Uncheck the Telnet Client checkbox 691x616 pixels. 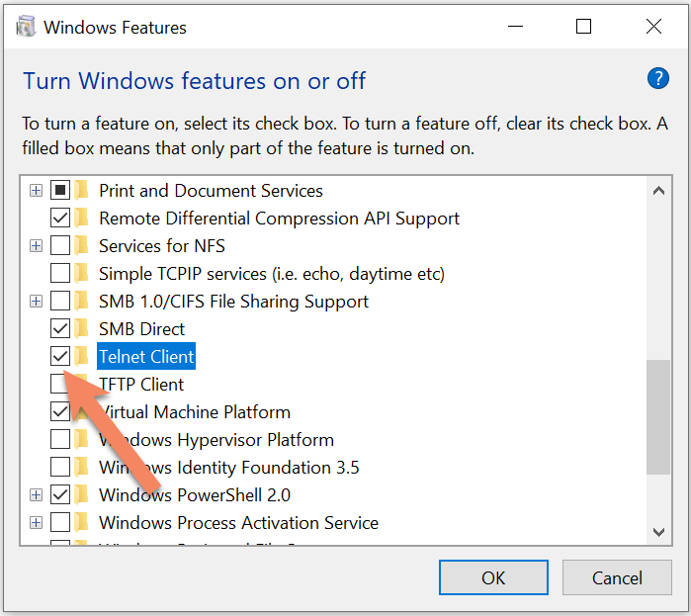point(60,356)
